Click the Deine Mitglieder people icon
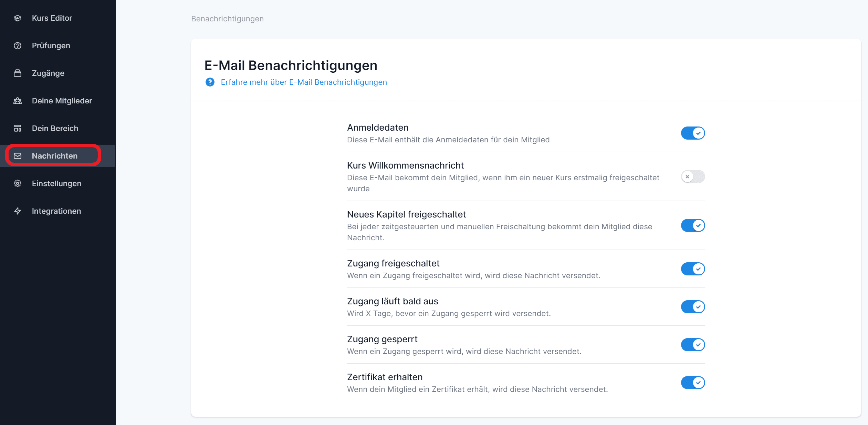This screenshot has height=425, width=868. 18,101
